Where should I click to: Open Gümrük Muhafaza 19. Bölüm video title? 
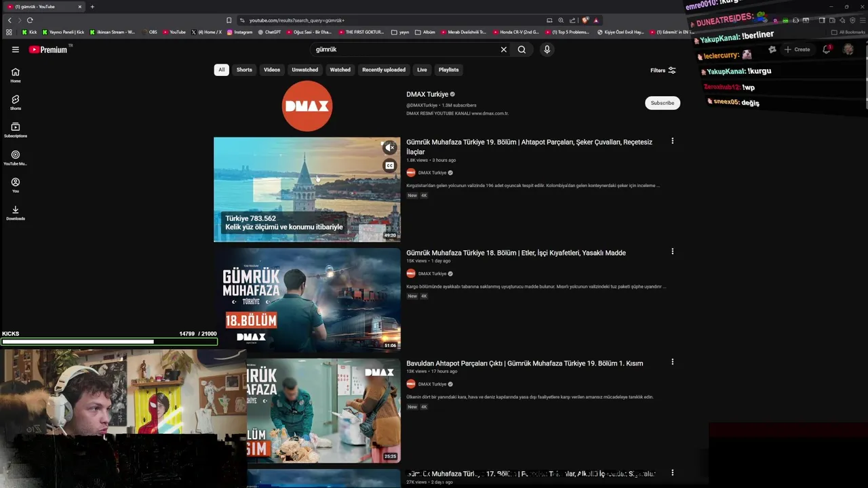529,146
